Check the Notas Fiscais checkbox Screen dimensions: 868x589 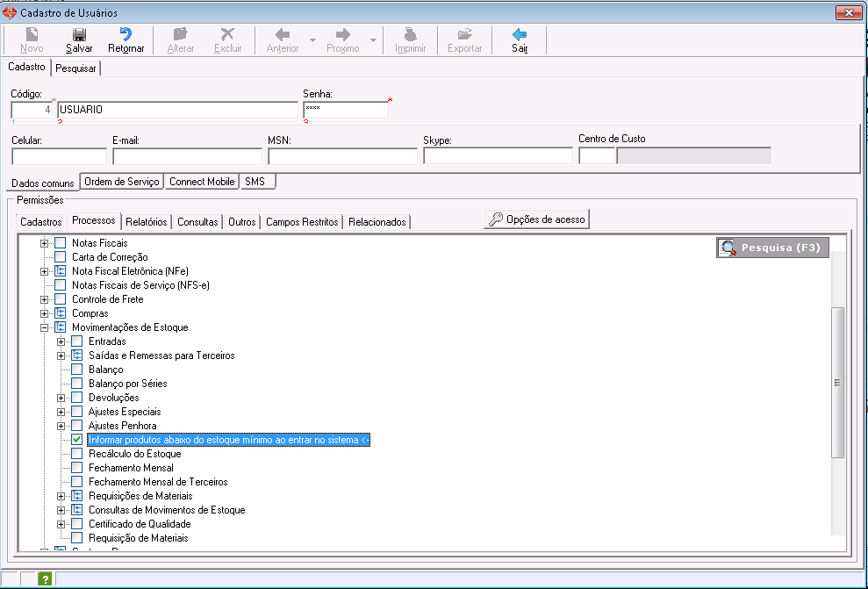61,243
